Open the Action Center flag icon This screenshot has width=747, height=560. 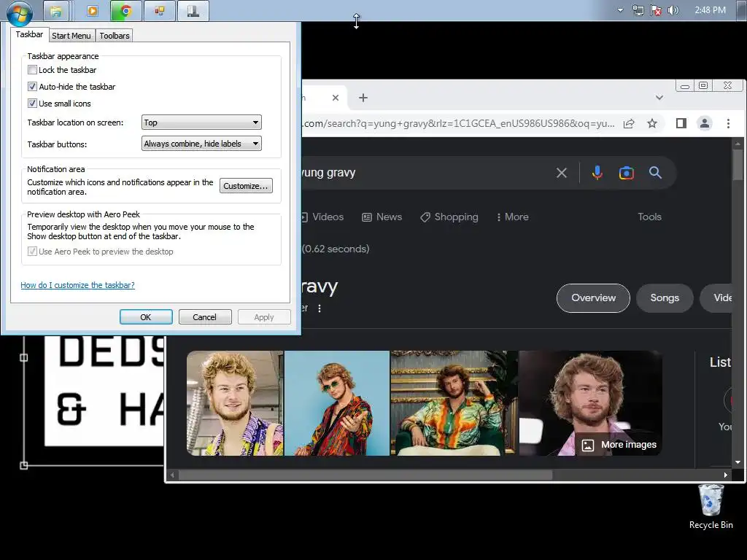(656, 10)
